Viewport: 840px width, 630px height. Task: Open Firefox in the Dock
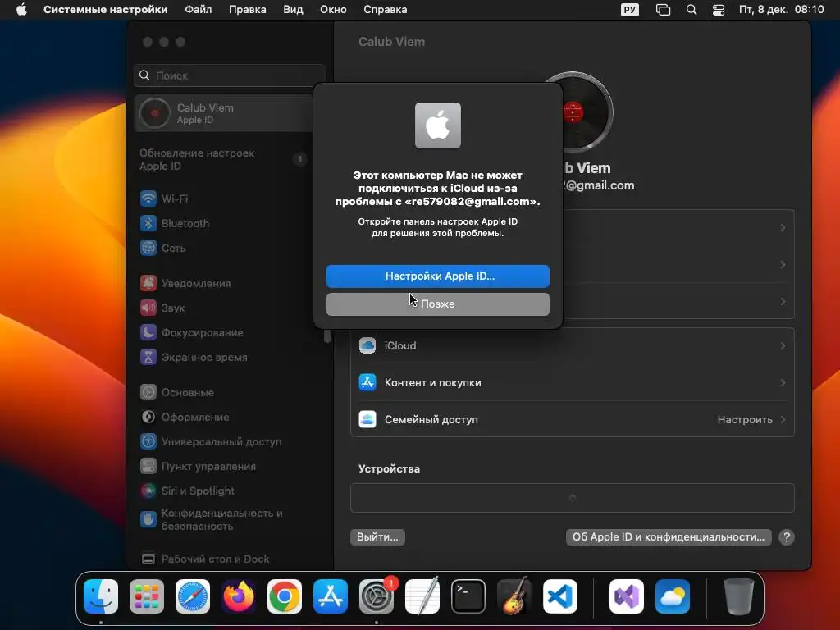[239, 597]
